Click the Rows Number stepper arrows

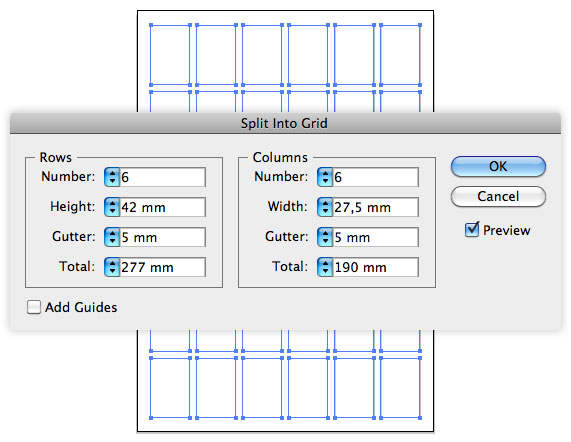click(112, 177)
